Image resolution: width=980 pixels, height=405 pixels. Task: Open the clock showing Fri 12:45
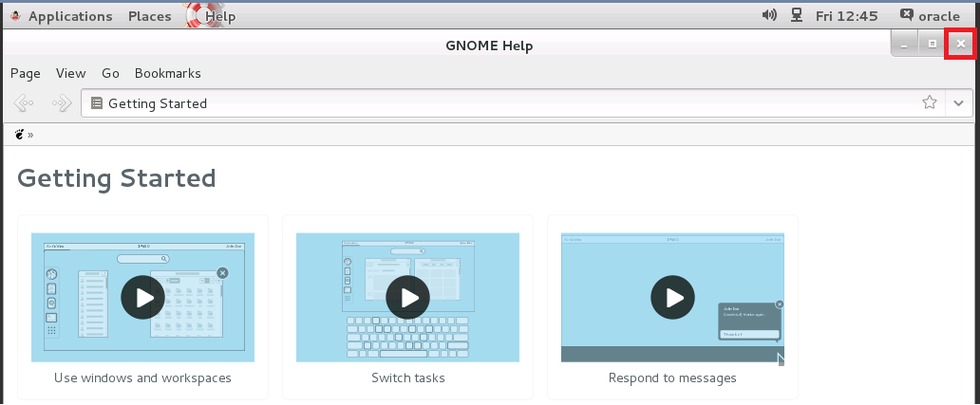click(847, 16)
